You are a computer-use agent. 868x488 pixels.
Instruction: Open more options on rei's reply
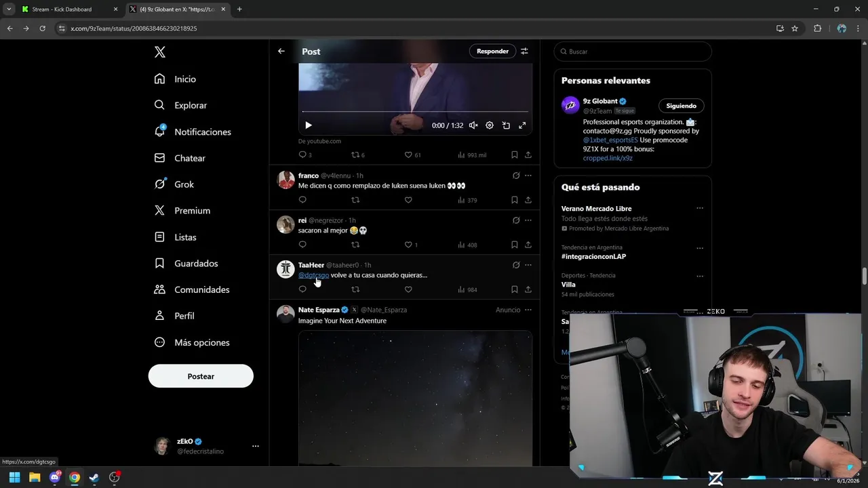(x=528, y=220)
